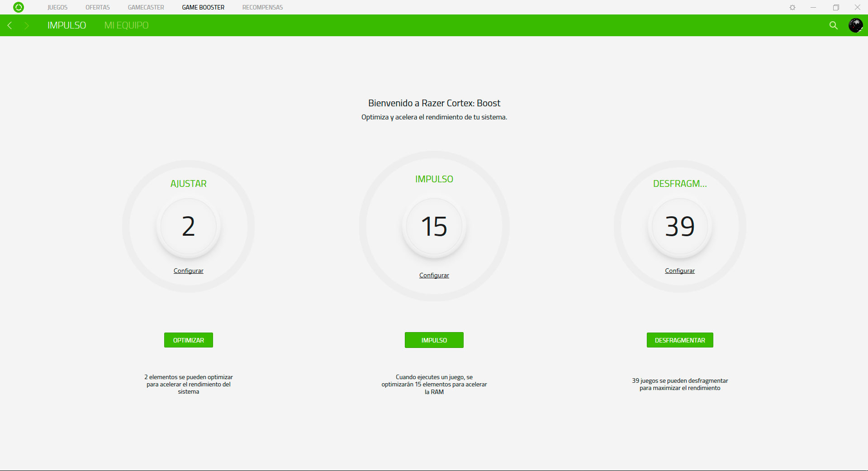Screen dimensions: 868x471
Task: Click the defrag count circle showing 39
Action: click(680, 226)
